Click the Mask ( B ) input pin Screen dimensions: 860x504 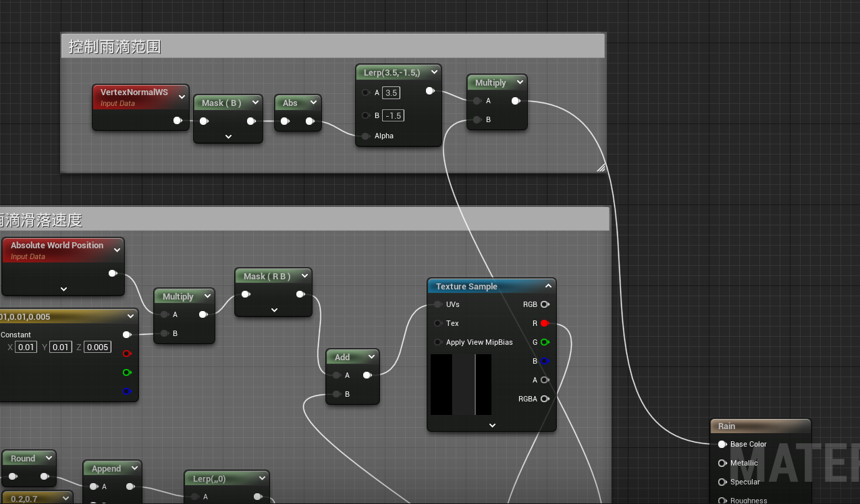[x=204, y=121]
